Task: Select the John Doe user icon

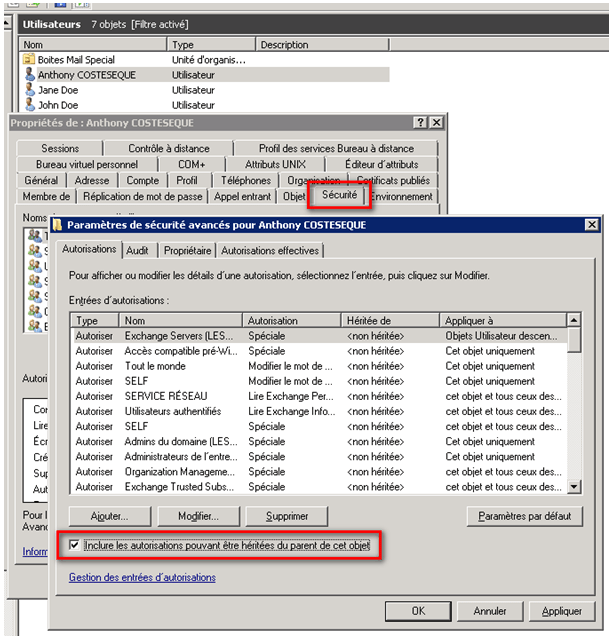Action: click(30, 105)
